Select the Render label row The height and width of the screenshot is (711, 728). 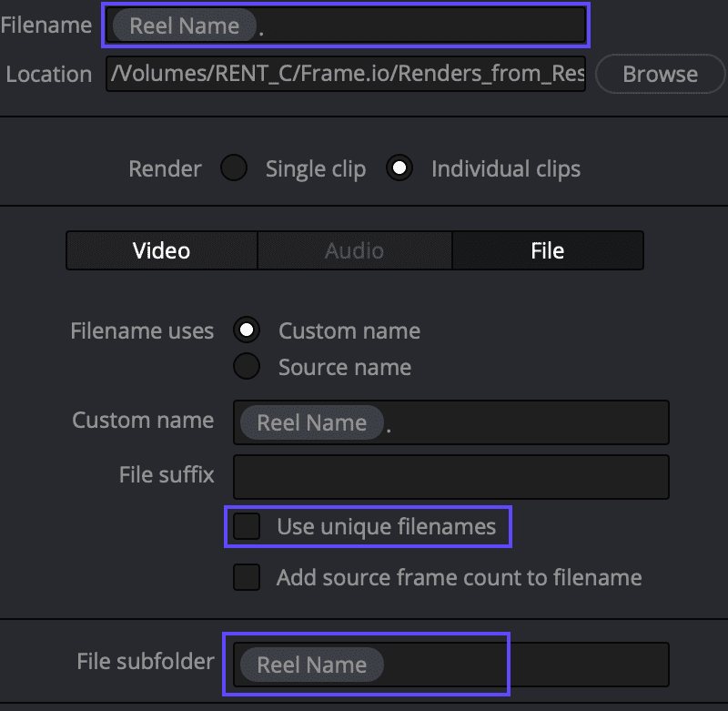165,168
